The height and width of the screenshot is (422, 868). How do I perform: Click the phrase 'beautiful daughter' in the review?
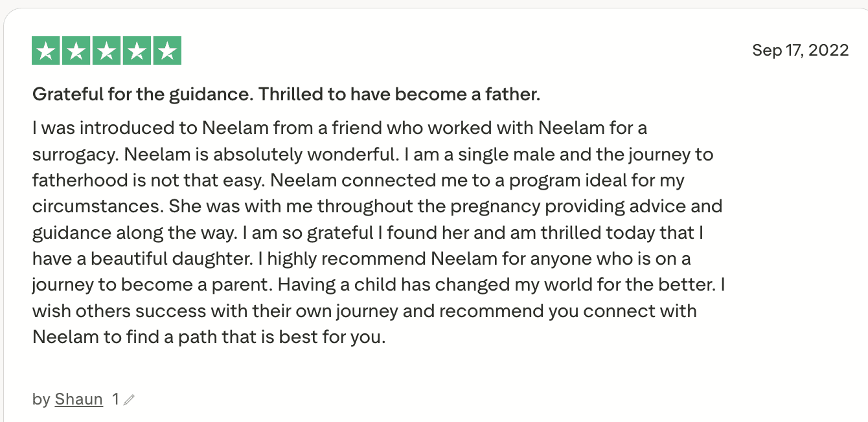[171, 259]
